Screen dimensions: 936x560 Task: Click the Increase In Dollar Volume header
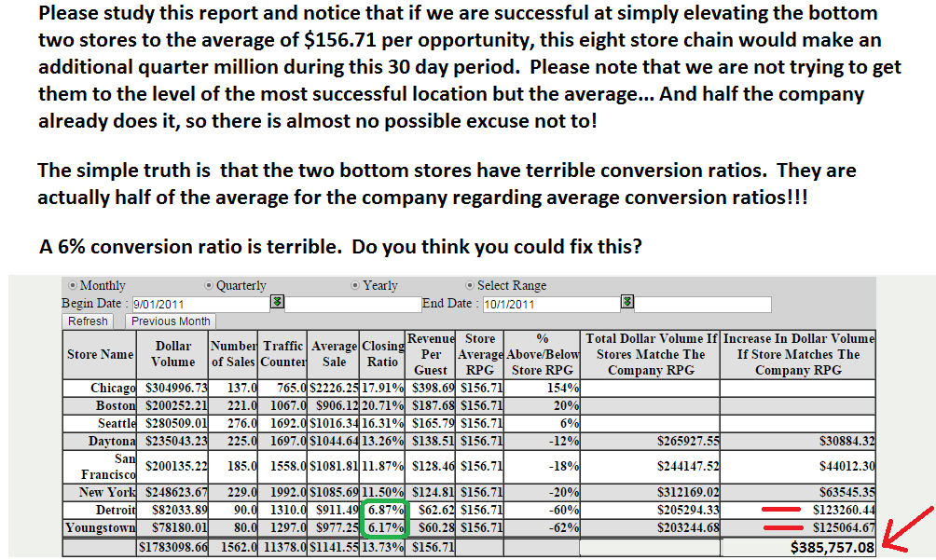(798, 354)
